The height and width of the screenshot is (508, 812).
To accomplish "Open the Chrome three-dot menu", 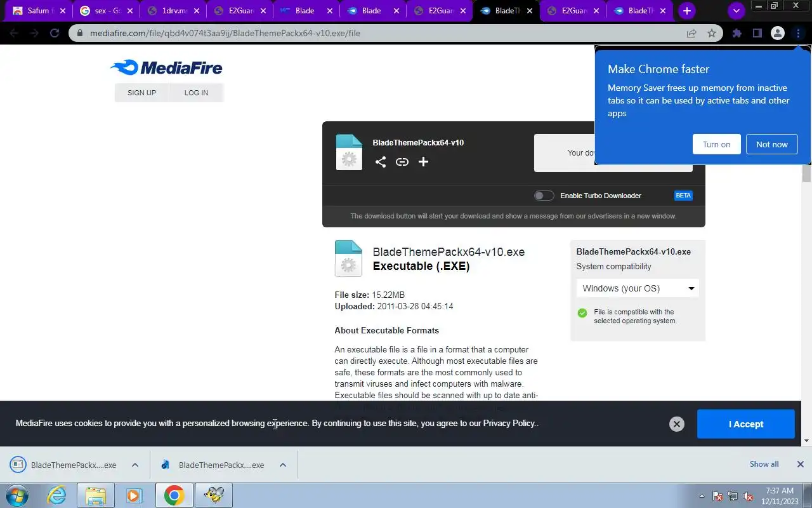I will point(798,33).
